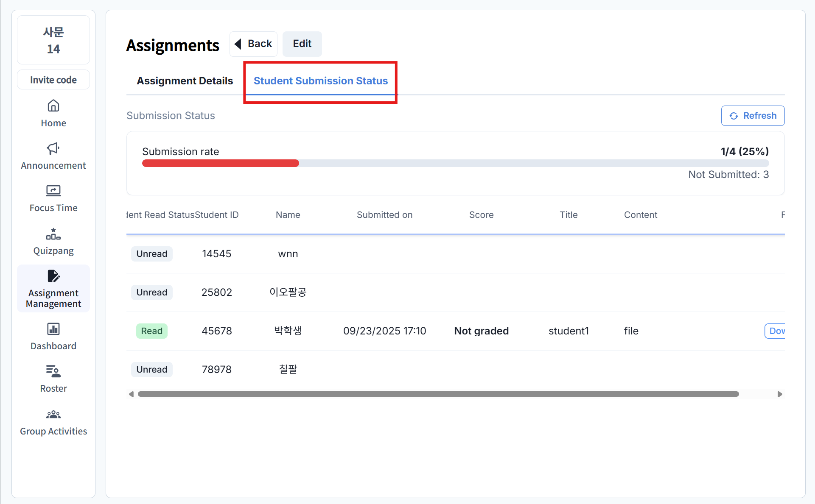The height and width of the screenshot is (504, 815).
Task: Click Download button in 박학생's row
Action: point(776,331)
